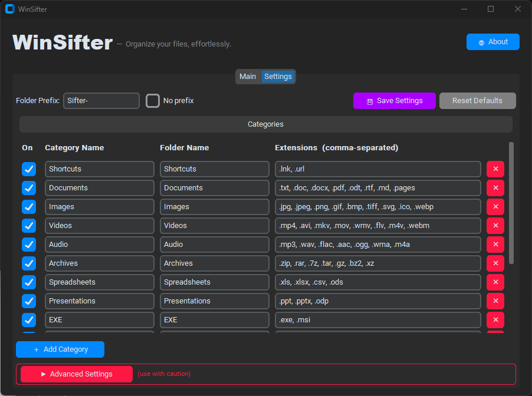Enable the No prefix checkbox
532x396 pixels.
click(153, 101)
